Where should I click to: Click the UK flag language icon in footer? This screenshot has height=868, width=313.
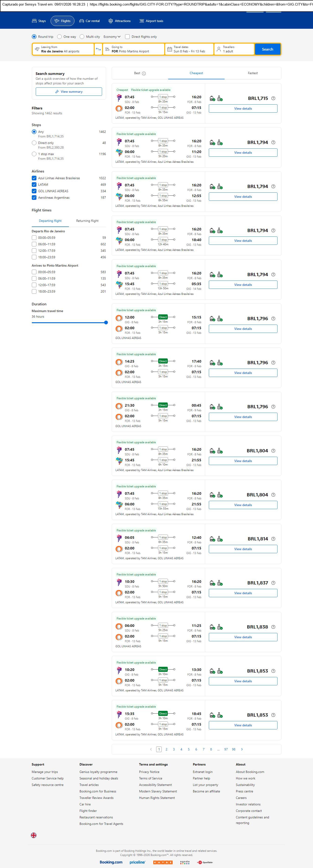tap(34, 835)
